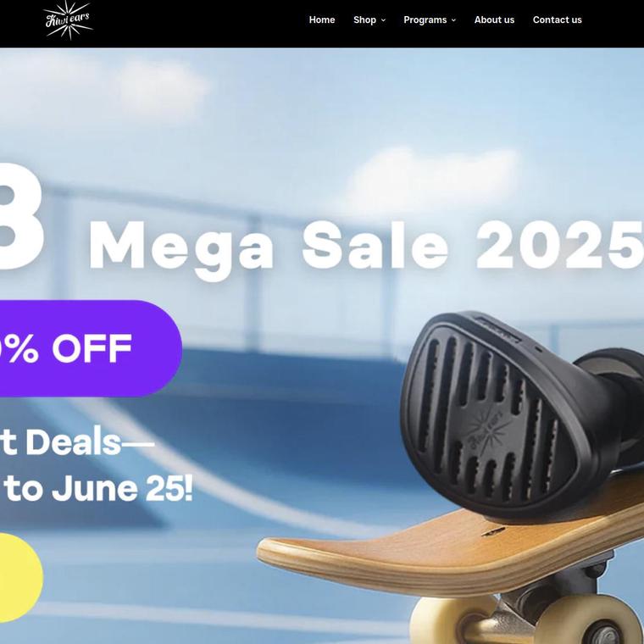Image resolution: width=644 pixels, height=644 pixels.
Task: Open the Home page link
Action: (322, 19)
